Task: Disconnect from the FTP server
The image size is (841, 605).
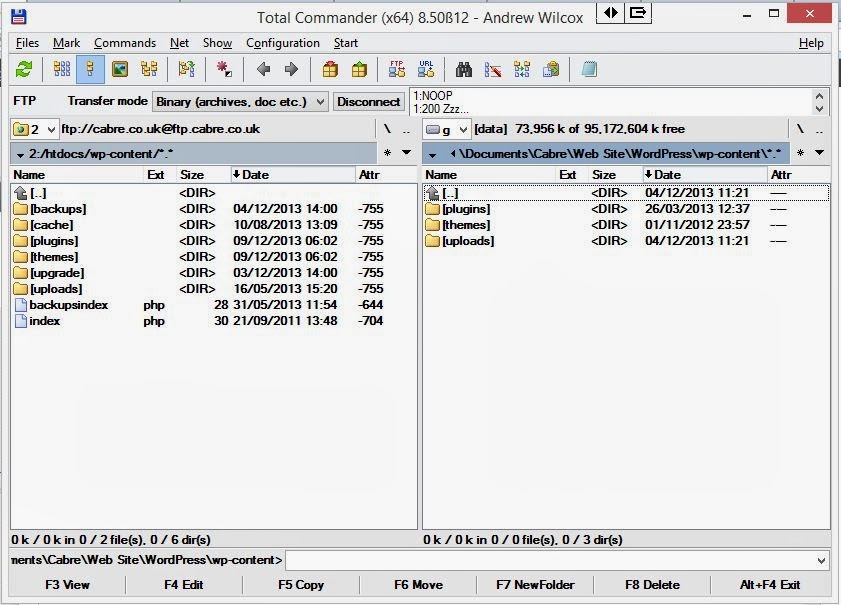Action: click(368, 101)
